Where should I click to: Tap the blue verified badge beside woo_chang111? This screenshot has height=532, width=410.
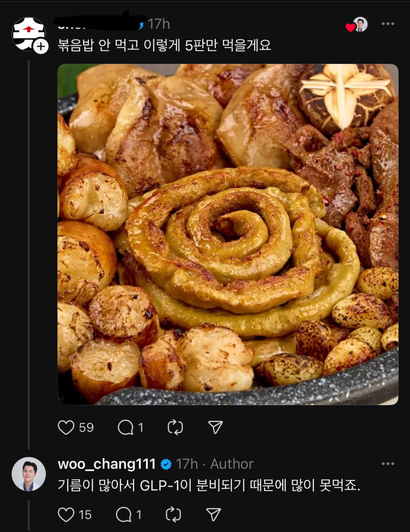click(x=166, y=464)
